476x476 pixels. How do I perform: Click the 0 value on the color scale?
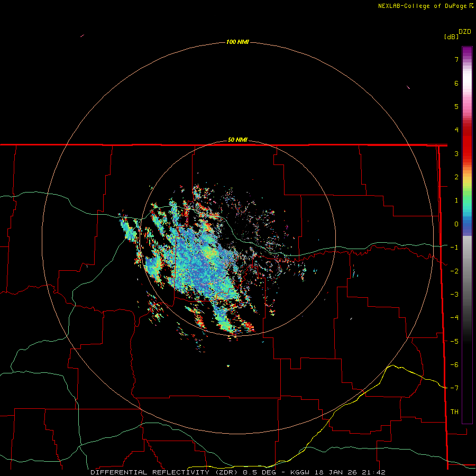point(456,224)
